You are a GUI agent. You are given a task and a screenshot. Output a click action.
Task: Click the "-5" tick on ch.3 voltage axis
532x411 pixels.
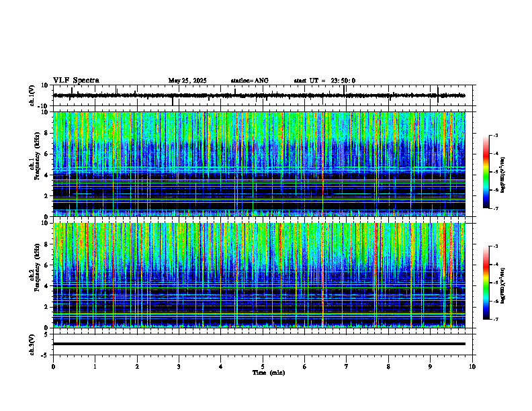coord(45,355)
